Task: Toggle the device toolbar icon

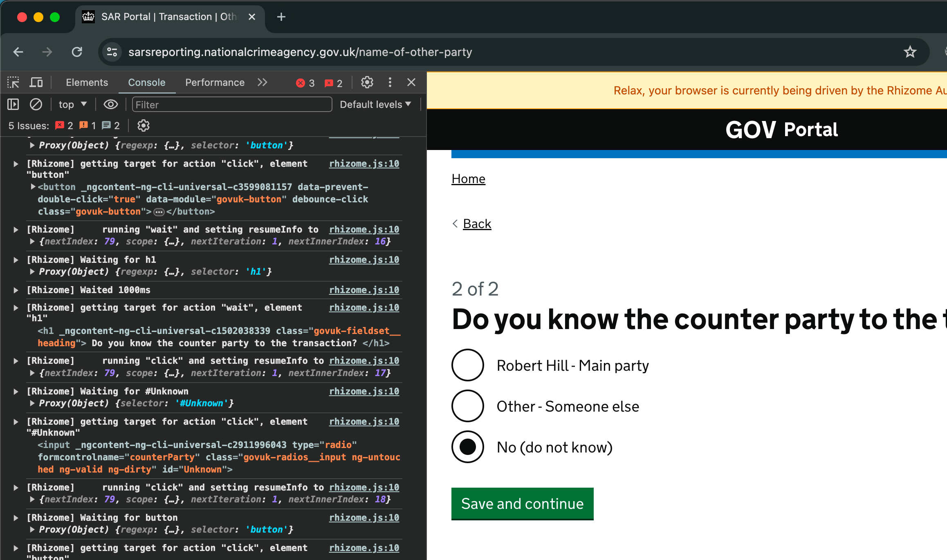Action: click(x=36, y=83)
